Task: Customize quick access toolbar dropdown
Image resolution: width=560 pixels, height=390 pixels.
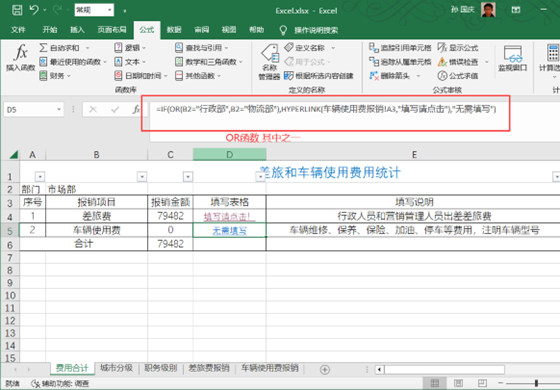Action: tap(125, 11)
